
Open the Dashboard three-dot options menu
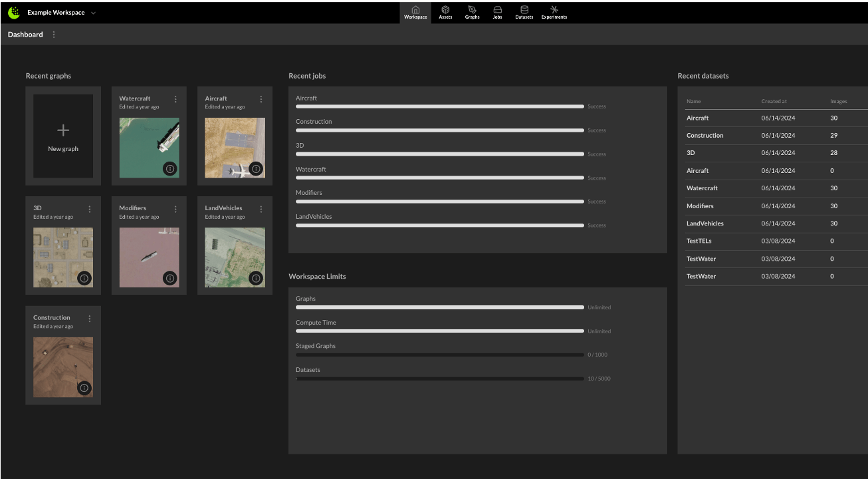coord(54,35)
